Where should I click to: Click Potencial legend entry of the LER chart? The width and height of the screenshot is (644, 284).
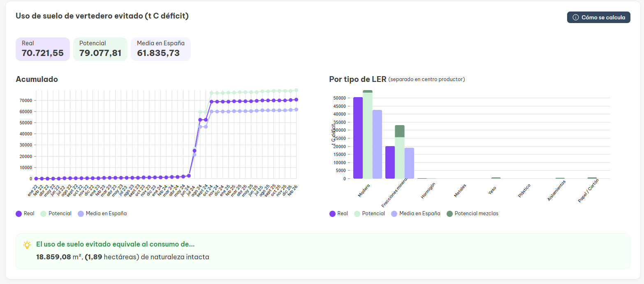point(369,214)
